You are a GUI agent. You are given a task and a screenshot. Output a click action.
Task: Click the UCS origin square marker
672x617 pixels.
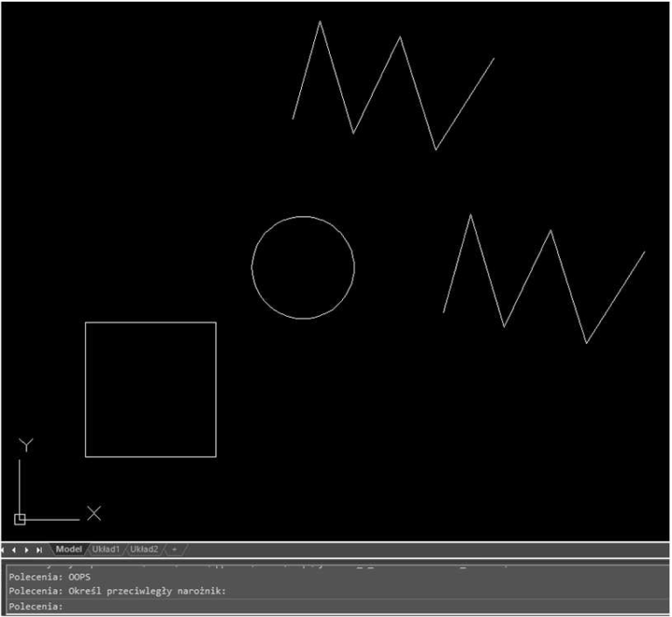click(20, 519)
